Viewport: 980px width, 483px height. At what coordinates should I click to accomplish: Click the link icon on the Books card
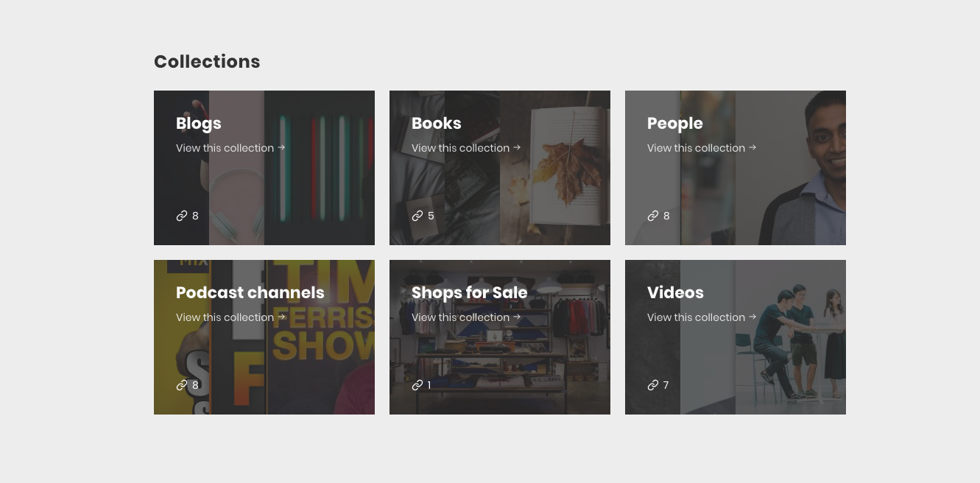[417, 216]
